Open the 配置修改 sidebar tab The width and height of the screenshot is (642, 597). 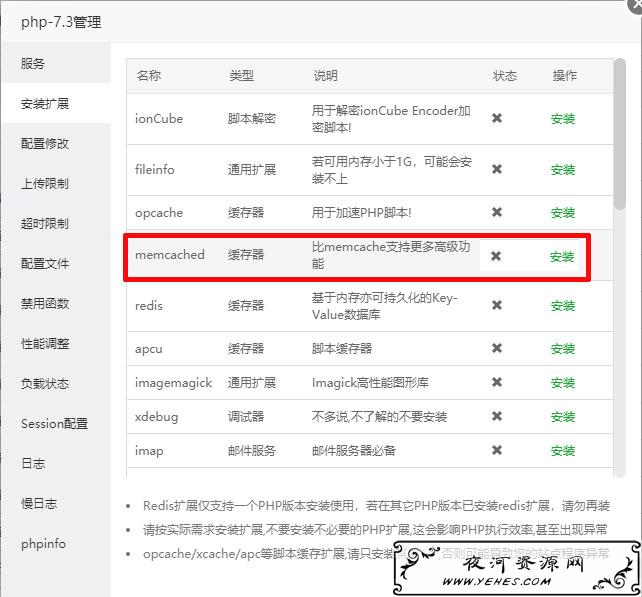[56, 143]
